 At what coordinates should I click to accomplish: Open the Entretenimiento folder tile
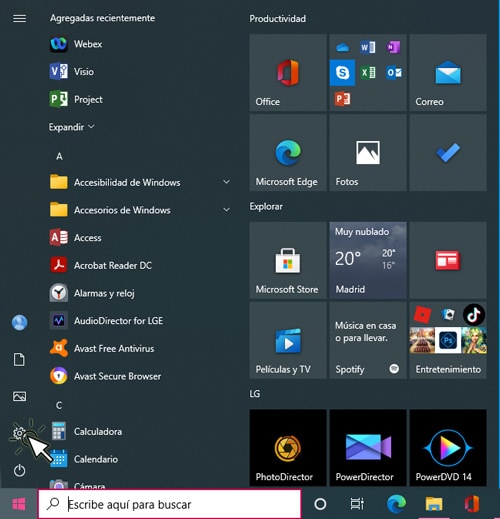448,340
